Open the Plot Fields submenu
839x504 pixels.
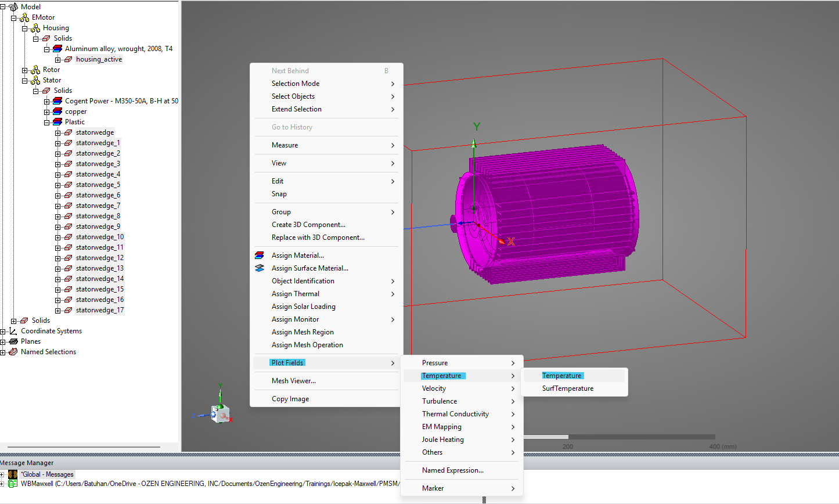coord(326,363)
